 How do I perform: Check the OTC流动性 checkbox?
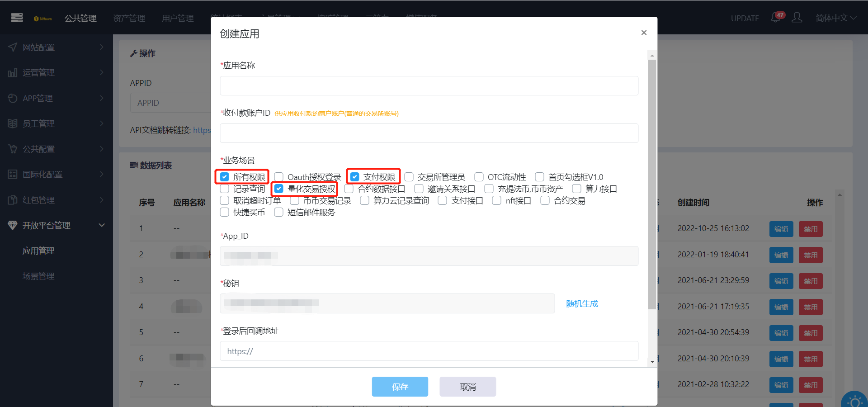tap(479, 177)
